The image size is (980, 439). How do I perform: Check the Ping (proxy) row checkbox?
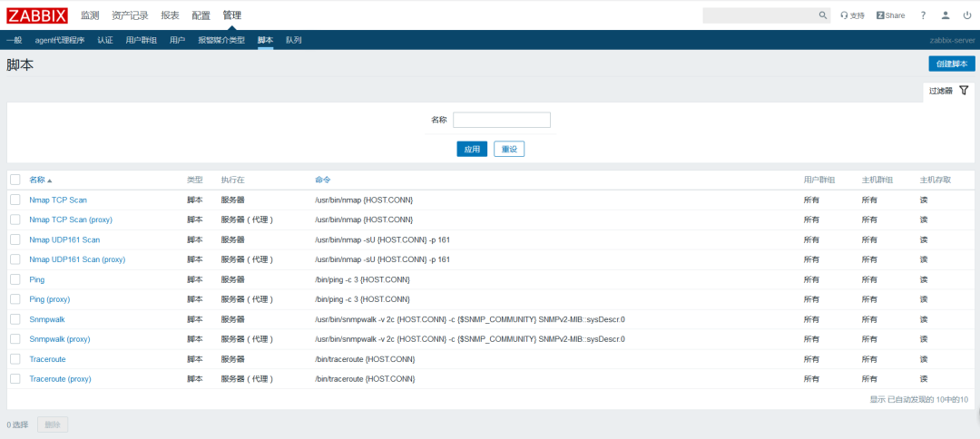coord(15,299)
